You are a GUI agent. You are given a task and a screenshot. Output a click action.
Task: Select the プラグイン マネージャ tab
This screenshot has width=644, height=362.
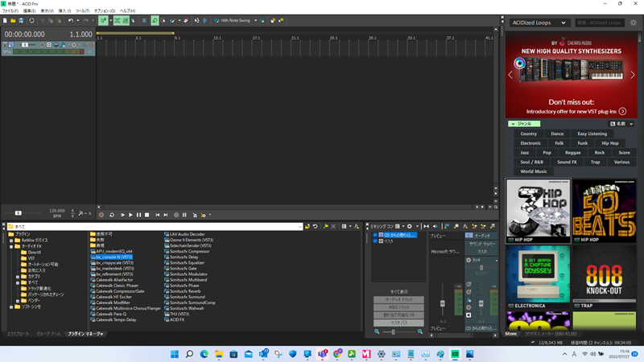(85, 334)
